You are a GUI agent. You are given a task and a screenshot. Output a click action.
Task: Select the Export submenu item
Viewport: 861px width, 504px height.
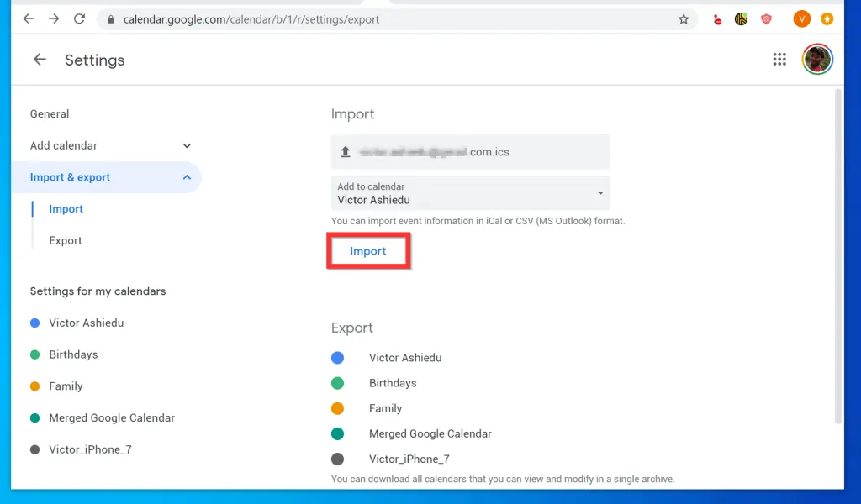66,241
